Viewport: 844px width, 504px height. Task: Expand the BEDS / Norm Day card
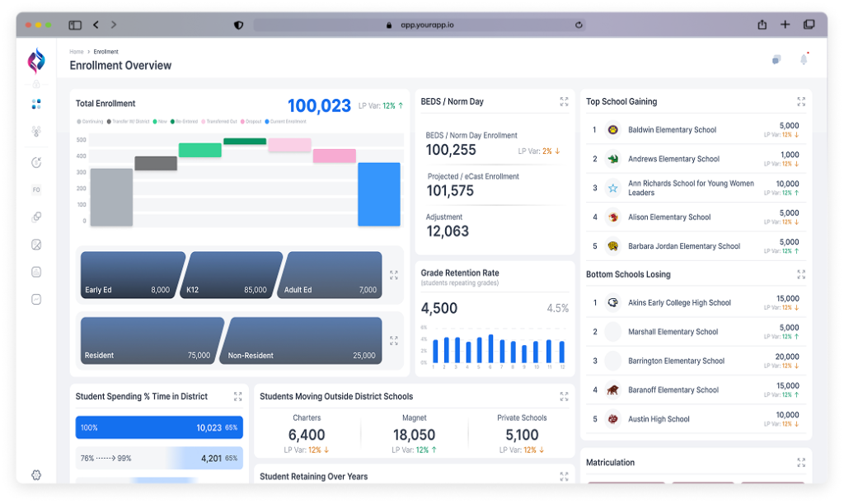pos(564,102)
